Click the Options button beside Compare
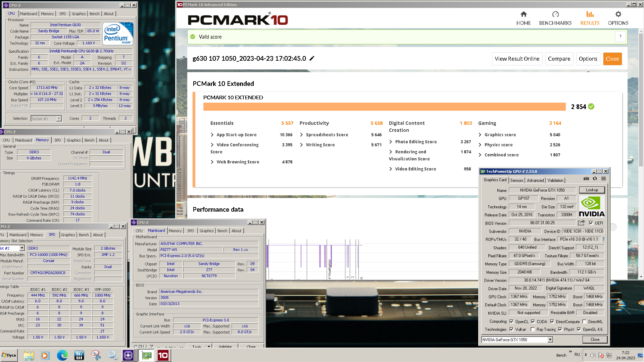 (x=588, y=59)
